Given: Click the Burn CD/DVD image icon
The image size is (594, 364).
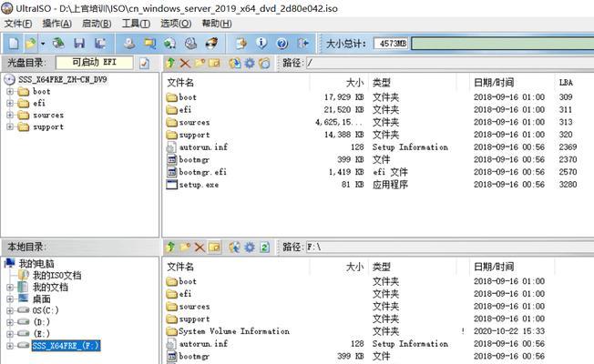Looking at the screenshot, I should coord(211,43).
